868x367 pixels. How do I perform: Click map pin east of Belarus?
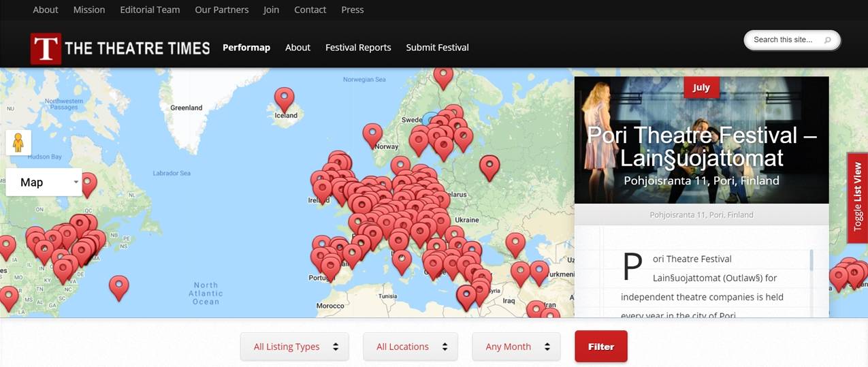(x=489, y=168)
